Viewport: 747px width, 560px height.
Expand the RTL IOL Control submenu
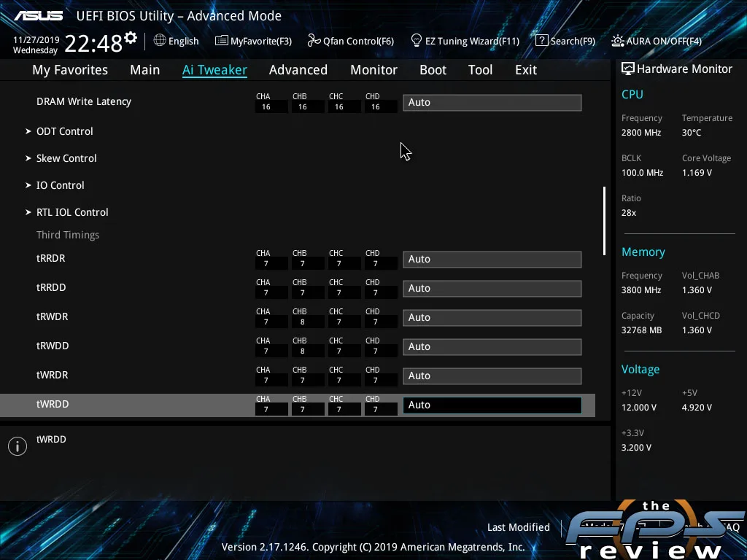point(72,212)
